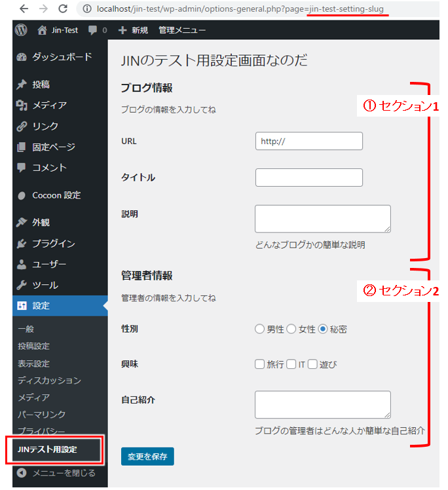448x490 pixels.
Task: Click the browser address bar URL
Action: 240,9
